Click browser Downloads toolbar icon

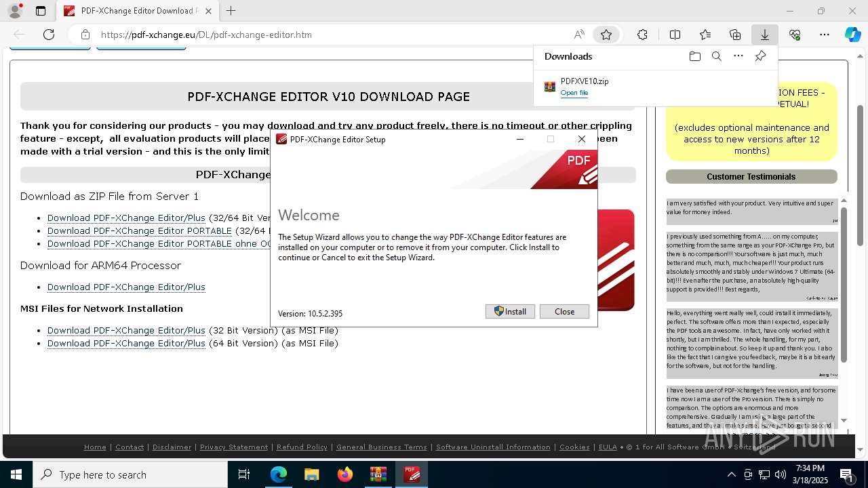(x=764, y=35)
